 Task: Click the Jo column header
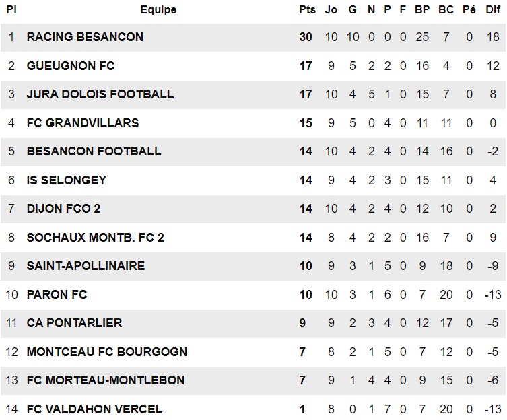[331, 9]
